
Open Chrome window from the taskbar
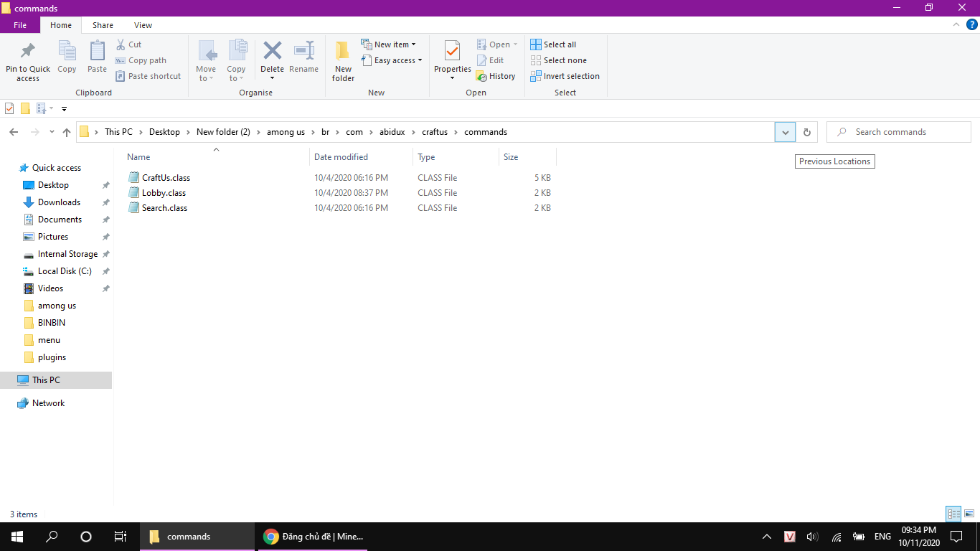tap(314, 537)
